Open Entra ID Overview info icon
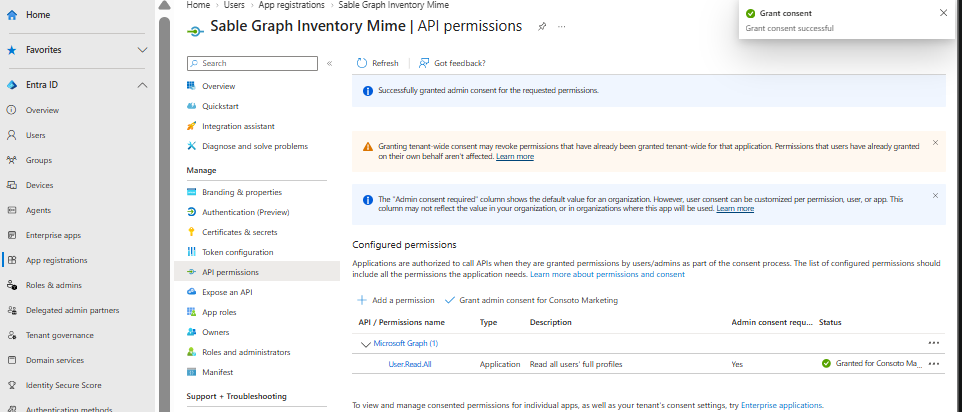The height and width of the screenshot is (412, 962). (x=12, y=110)
